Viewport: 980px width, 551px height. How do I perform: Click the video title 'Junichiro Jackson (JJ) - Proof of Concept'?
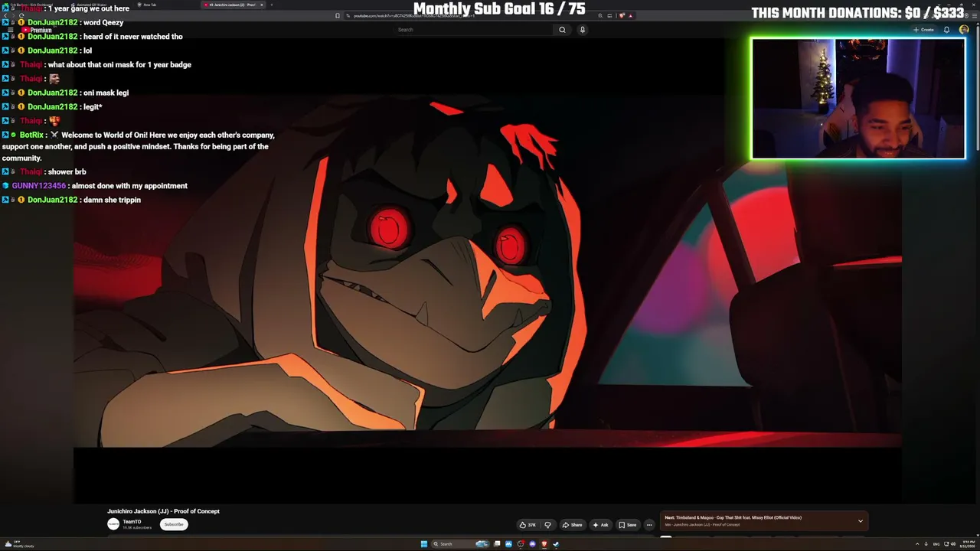tap(163, 511)
